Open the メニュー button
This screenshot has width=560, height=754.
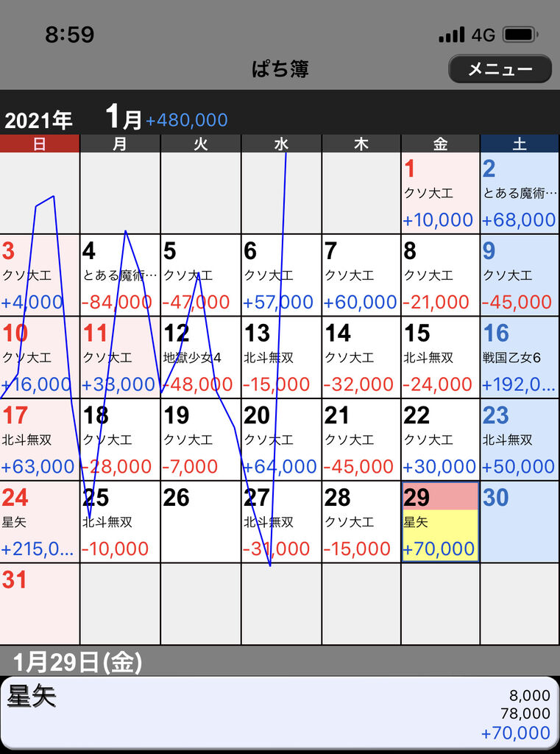[500, 68]
